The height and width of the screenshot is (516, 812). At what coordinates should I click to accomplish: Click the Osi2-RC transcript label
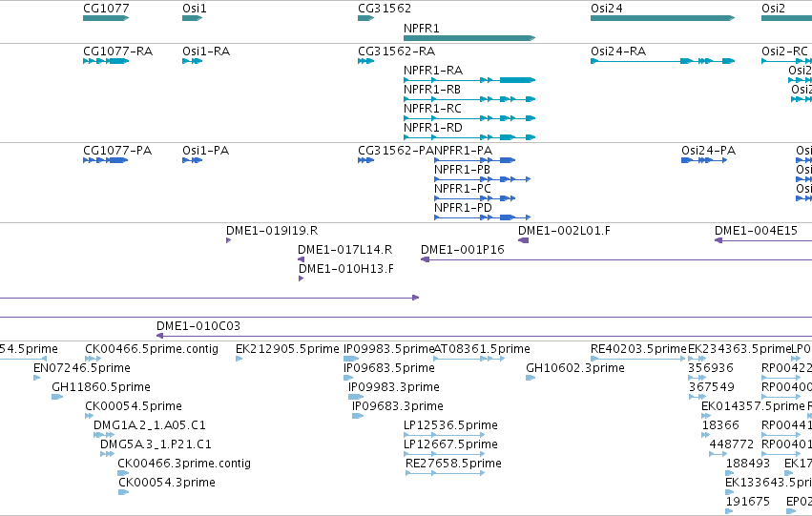(x=784, y=52)
